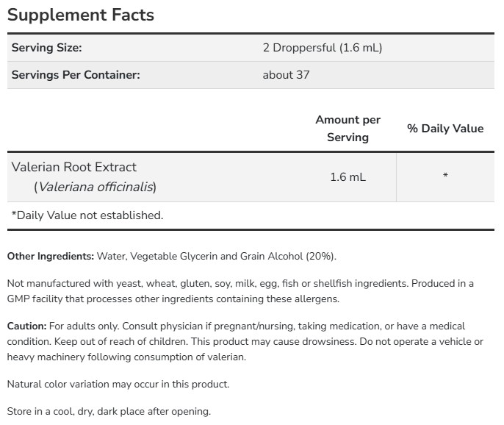Screen dimensions: 504x425
Task: Select the bold "Caution:" label
Action: [27, 326]
